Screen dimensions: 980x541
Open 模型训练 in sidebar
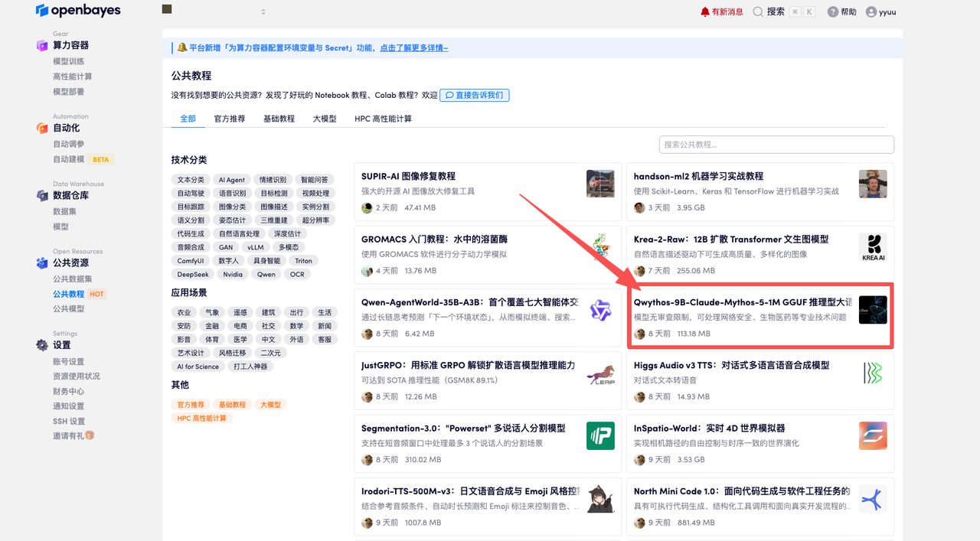coord(69,61)
